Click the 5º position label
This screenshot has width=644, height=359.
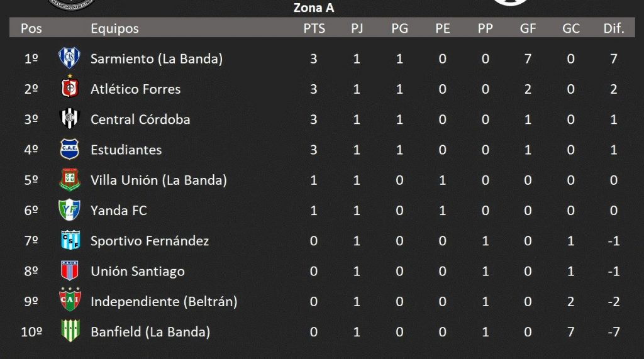(x=31, y=180)
